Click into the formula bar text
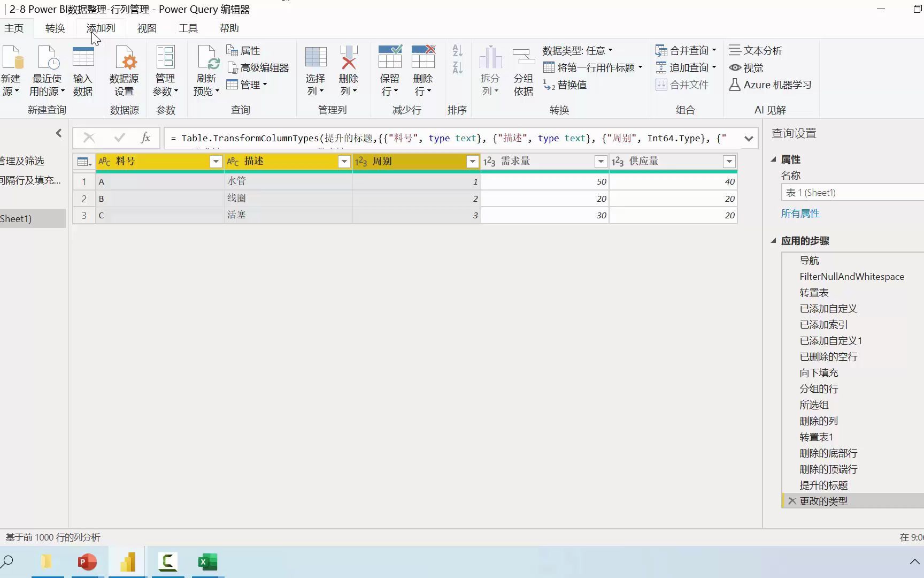924x578 pixels. (x=451, y=138)
